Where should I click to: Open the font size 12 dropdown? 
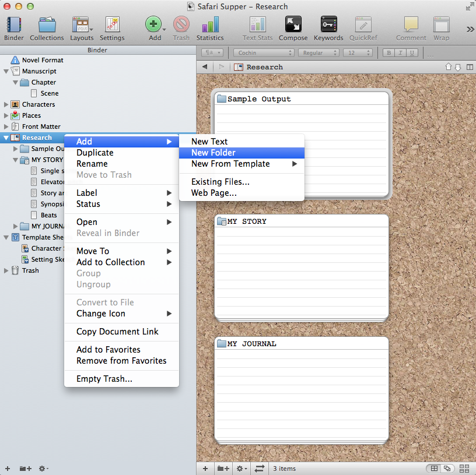coord(358,53)
